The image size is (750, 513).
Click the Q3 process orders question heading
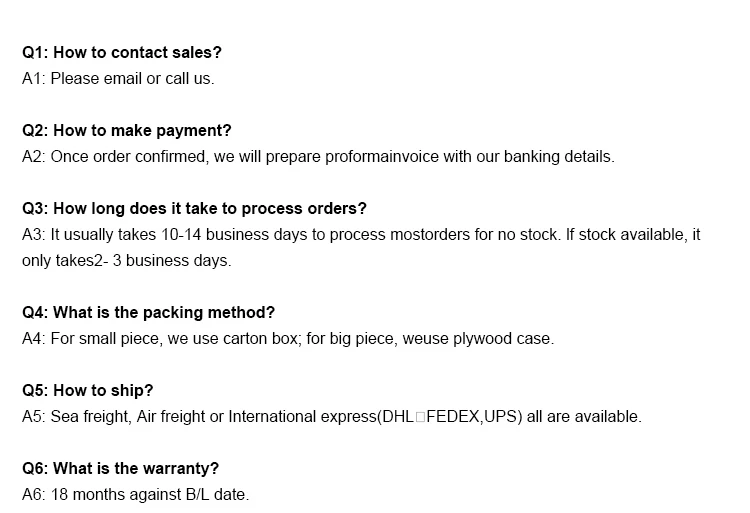[x=194, y=208]
